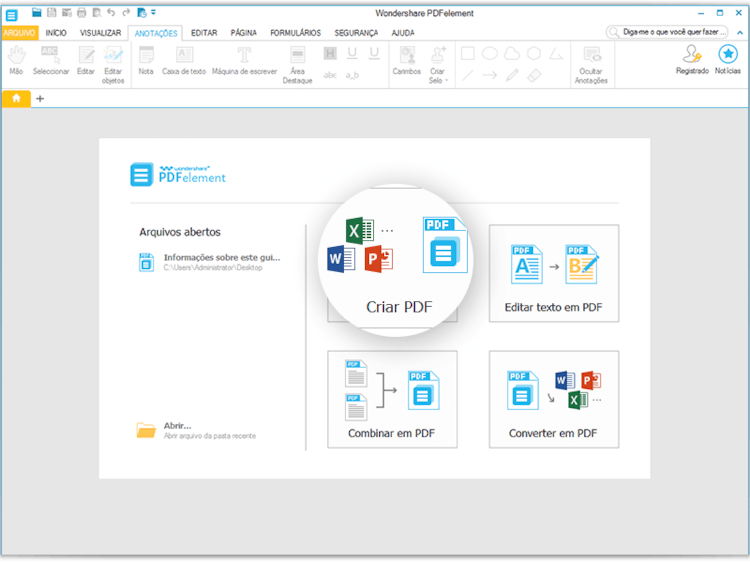This screenshot has width=750, height=563.
Task: Click the Redo arrow icon
Action: (126, 12)
